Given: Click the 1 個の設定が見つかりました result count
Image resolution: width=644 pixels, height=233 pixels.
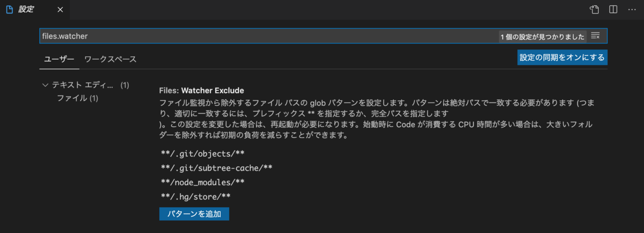Looking at the screenshot, I should pos(543,37).
